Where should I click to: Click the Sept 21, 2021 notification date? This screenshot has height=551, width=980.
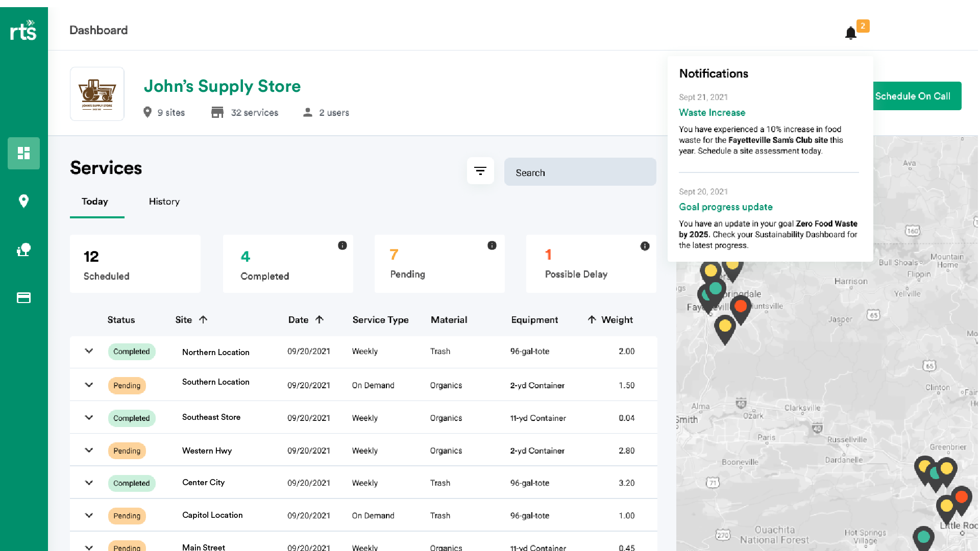coord(703,97)
